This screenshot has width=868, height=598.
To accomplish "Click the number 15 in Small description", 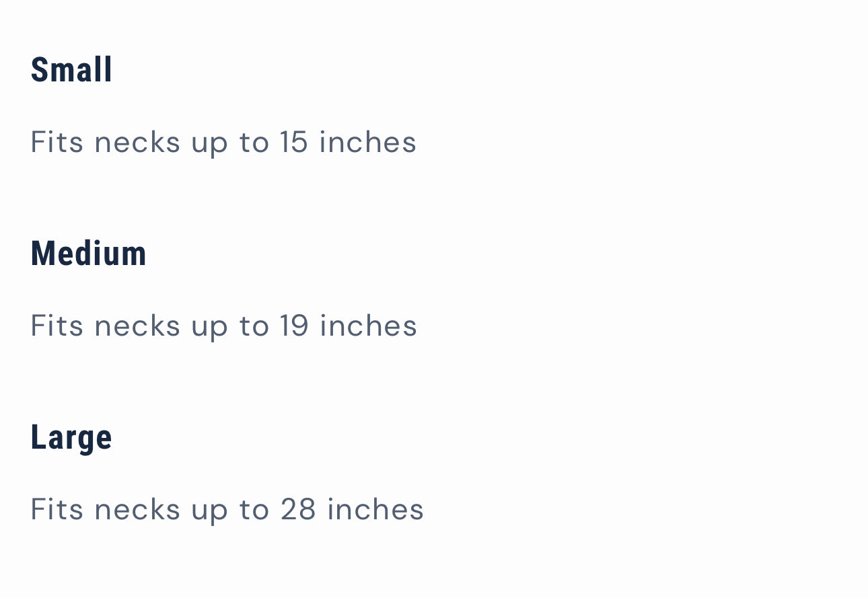I will 293,143.
